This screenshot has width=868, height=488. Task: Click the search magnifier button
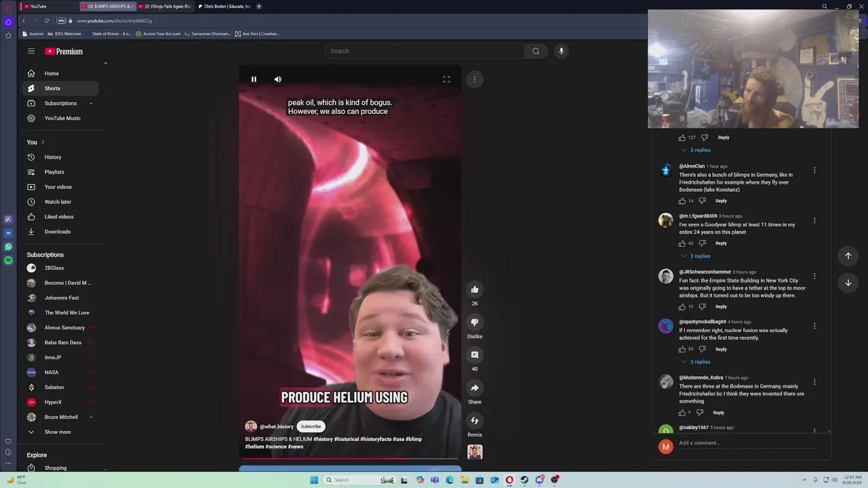coord(536,51)
